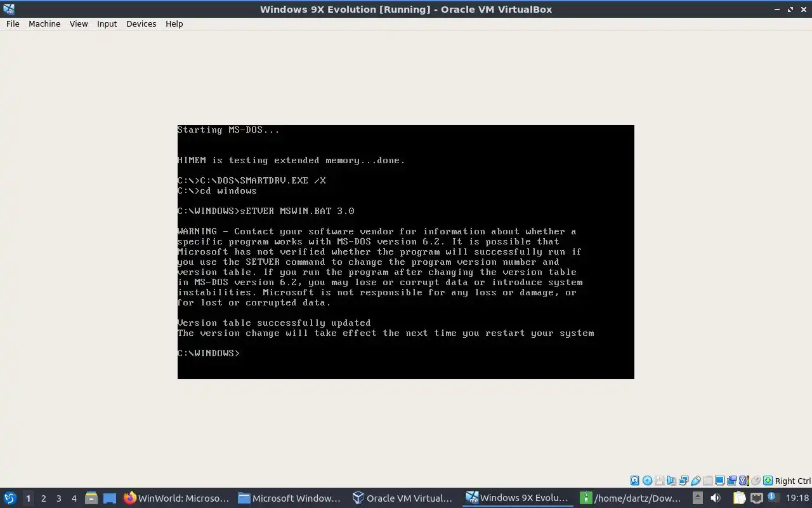Switch to Microsoft Windows file manager window
Image resolution: width=812 pixels, height=508 pixels.
coord(291,498)
